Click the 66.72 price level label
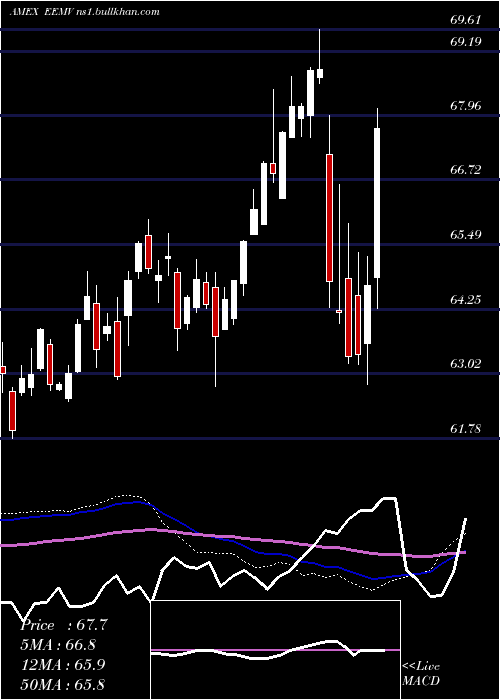Viewport: 500px width, 700px height. click(466, 170)
